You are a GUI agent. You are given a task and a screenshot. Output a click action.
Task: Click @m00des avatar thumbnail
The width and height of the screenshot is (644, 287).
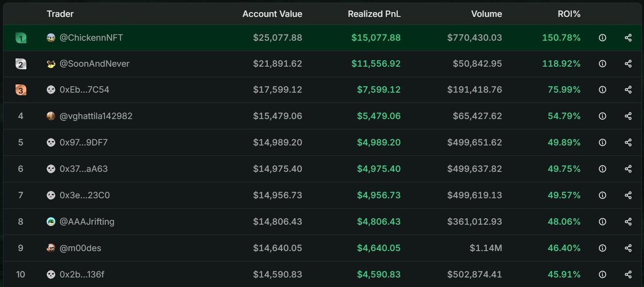pos(51,248)
